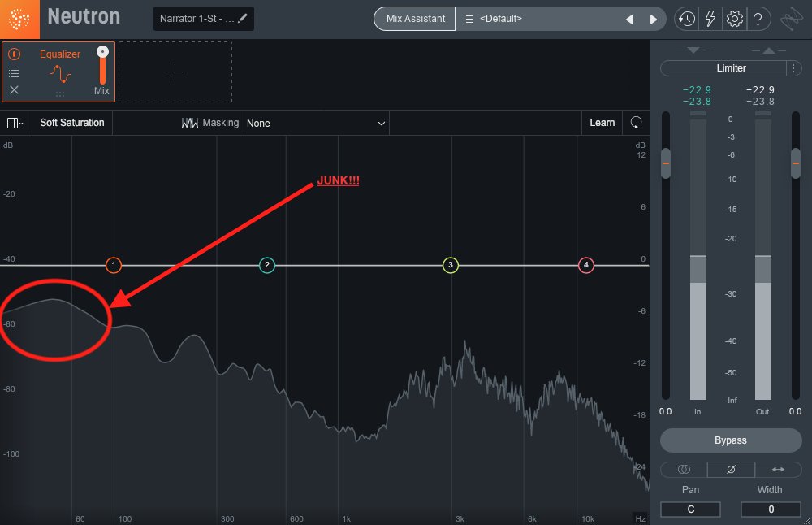
Task: Toggle Equalizer module power button
Action: [x=15, y=54]
